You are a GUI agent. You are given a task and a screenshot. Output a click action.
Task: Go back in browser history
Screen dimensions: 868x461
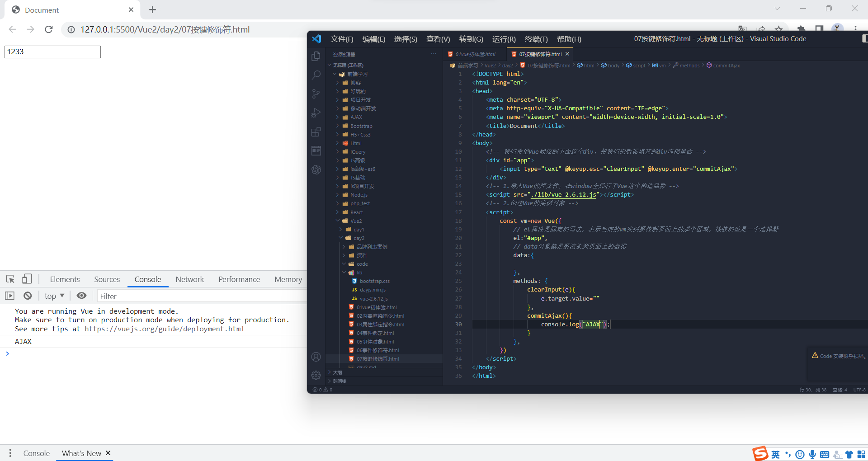pos(12,29)
